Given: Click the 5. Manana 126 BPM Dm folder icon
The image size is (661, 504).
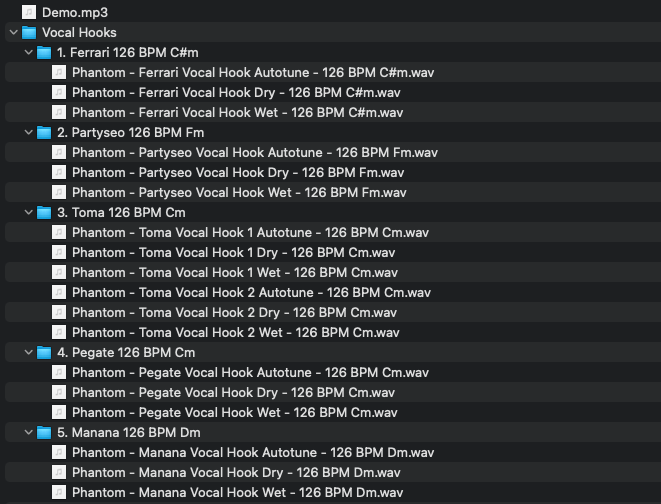Looking at the screenshot, I should tap(43, 432).
